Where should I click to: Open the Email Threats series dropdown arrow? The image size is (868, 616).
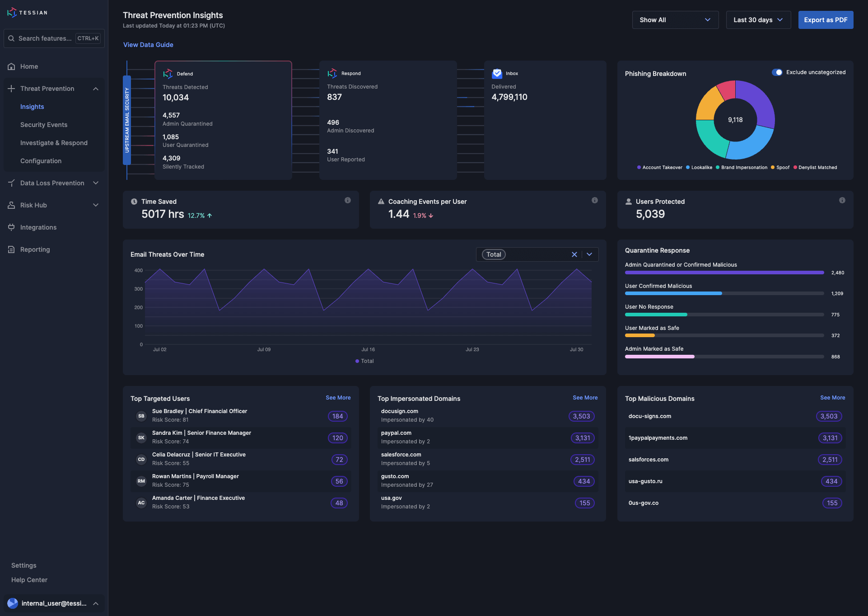pyautogui.click(x=589, y=254)
